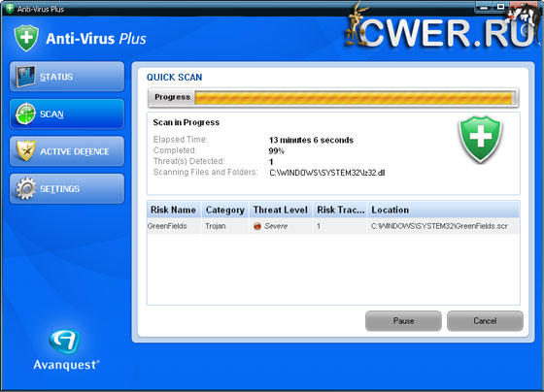Sort by Category column header
The image size is (544, 392).
pyautogui.click(x=225, y=210)
